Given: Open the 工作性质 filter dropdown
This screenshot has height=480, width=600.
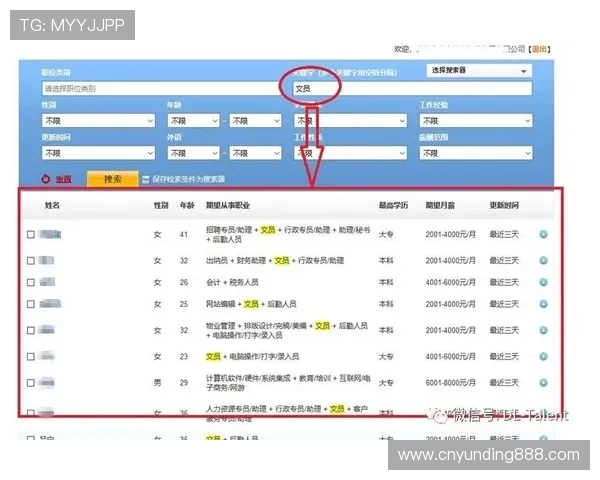Looking at the screenshot, I should tap(350, 153).
